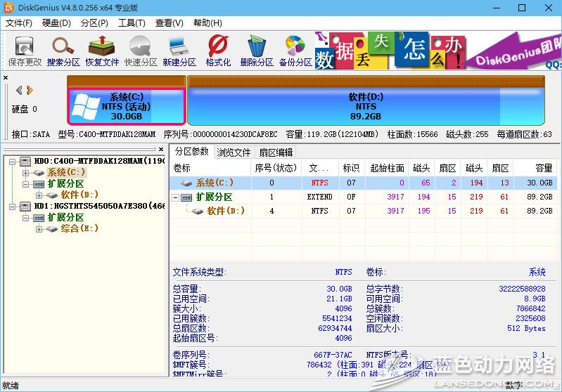This screenshot has width=562, height=392.
Task: Expand the 综合(E:) node under HD1
Action: point(39,229)
